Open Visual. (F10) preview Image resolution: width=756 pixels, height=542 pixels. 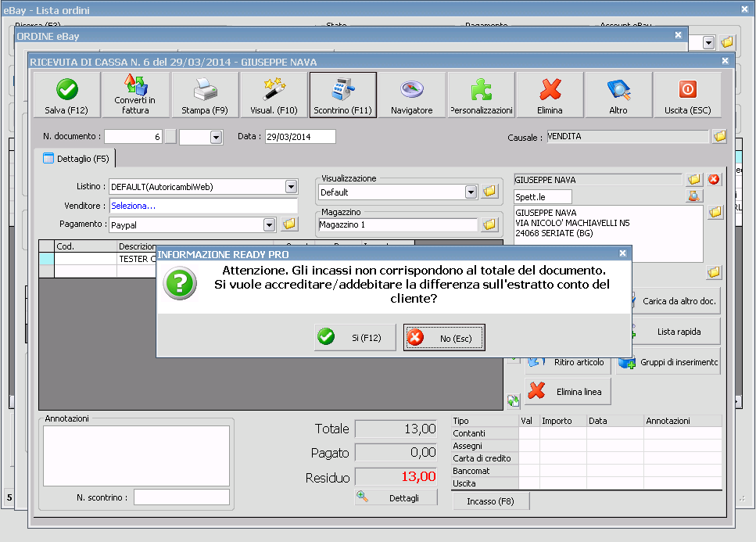(x=274, y=95)
